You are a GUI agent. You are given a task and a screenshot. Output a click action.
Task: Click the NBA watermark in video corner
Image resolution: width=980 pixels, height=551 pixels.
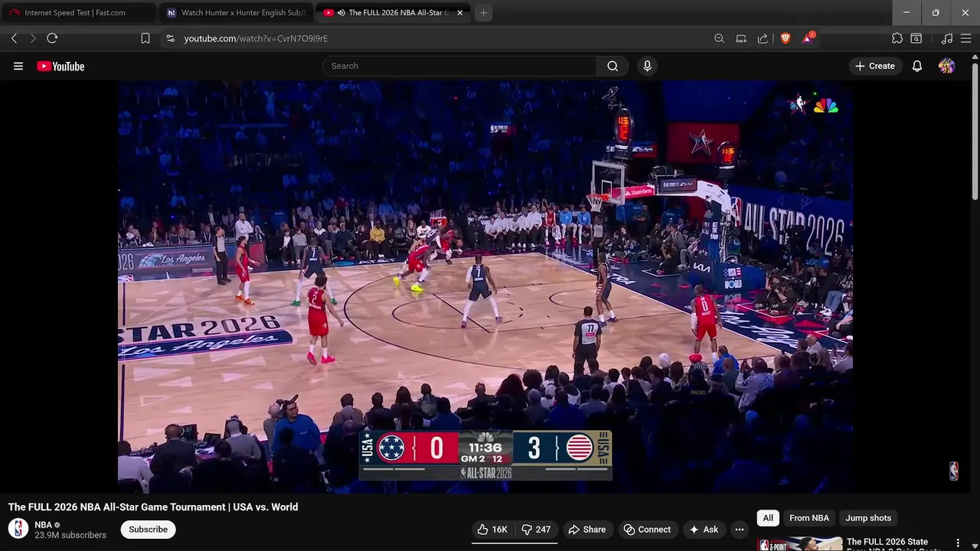click(953, 471)
